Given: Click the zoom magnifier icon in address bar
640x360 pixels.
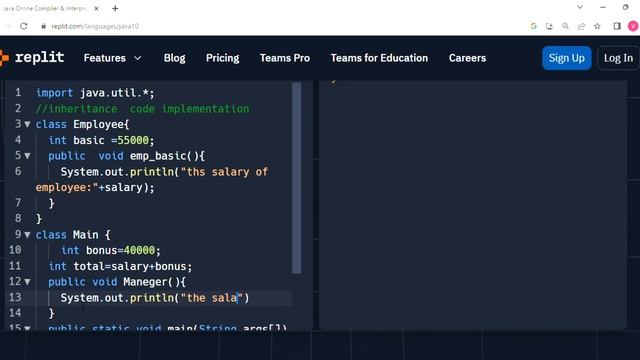Looking at the screenshot, I should pyautogui.click(x=565, y=26).
